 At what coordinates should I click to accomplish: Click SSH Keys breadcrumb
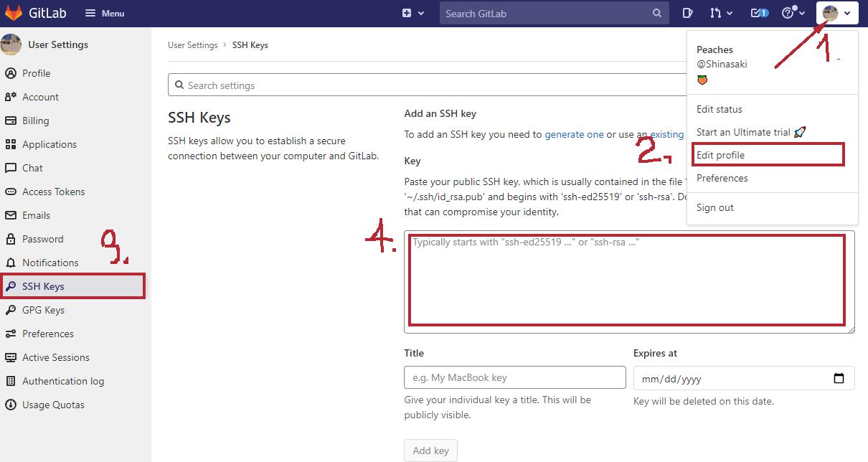[250, 44]
